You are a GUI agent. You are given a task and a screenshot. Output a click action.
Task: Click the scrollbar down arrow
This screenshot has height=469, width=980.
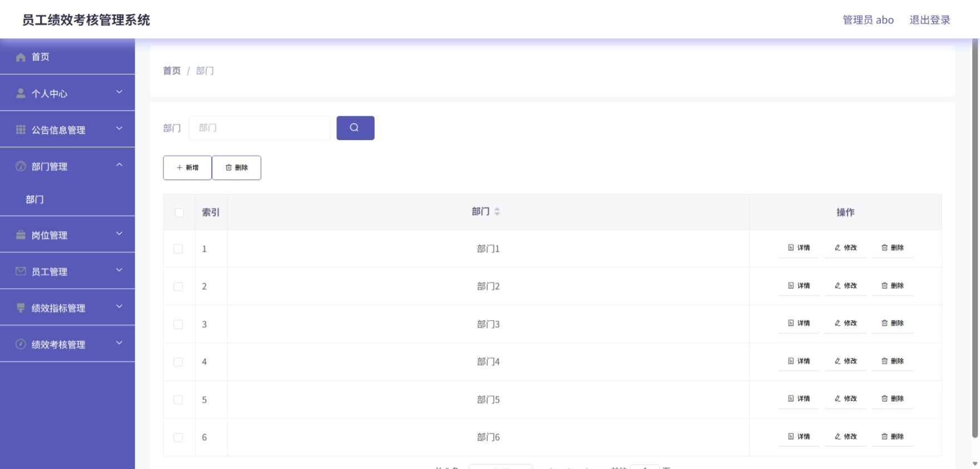pos(975,463)
